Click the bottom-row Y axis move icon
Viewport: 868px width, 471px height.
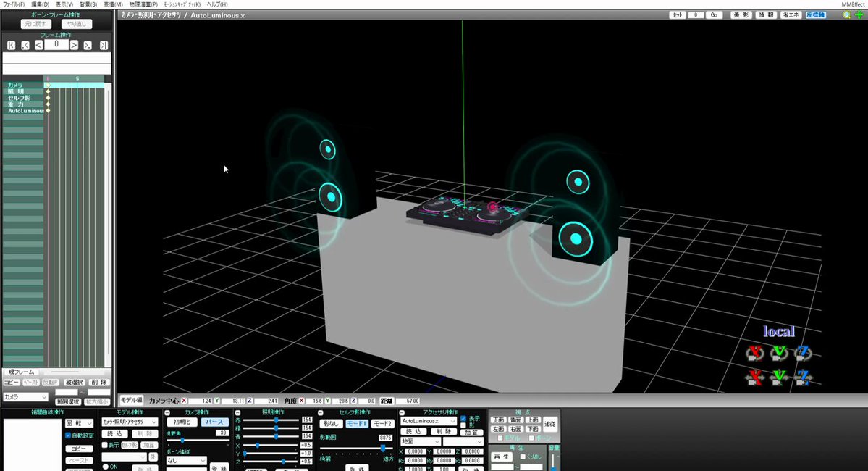point(779,378)
